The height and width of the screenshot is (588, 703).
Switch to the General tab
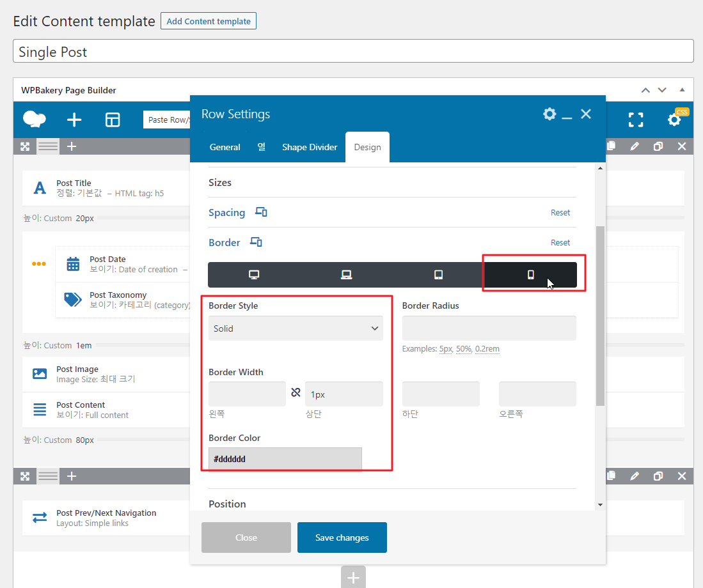click(225, 147)
